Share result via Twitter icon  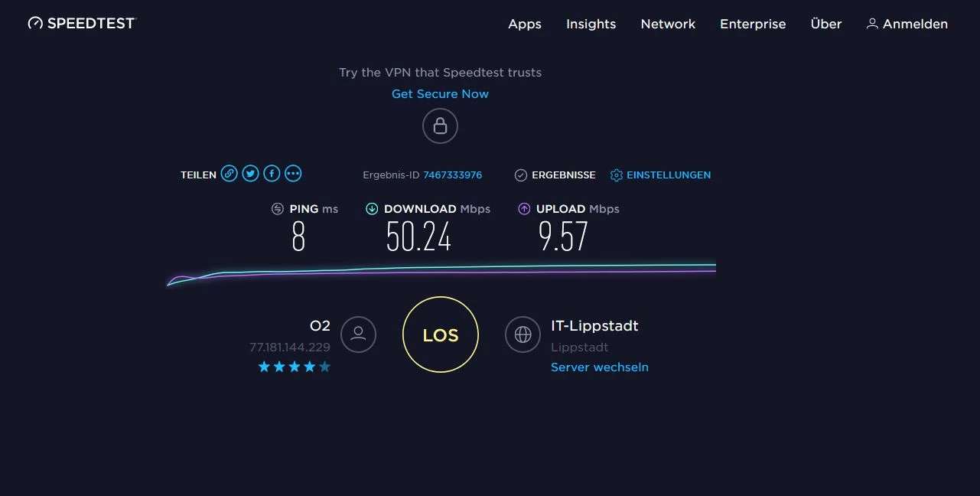click(250, 174)
